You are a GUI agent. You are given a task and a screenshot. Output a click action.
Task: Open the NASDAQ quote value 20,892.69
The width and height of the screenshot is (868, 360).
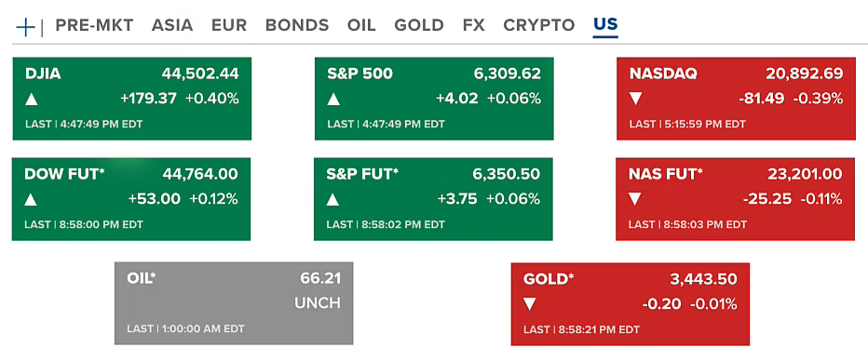pos(805,73)
